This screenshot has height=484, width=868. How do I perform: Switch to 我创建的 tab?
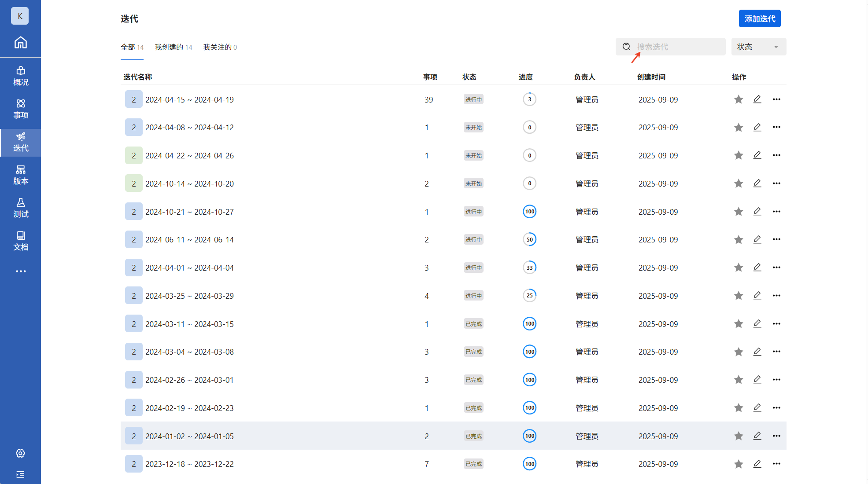[173, 47]
